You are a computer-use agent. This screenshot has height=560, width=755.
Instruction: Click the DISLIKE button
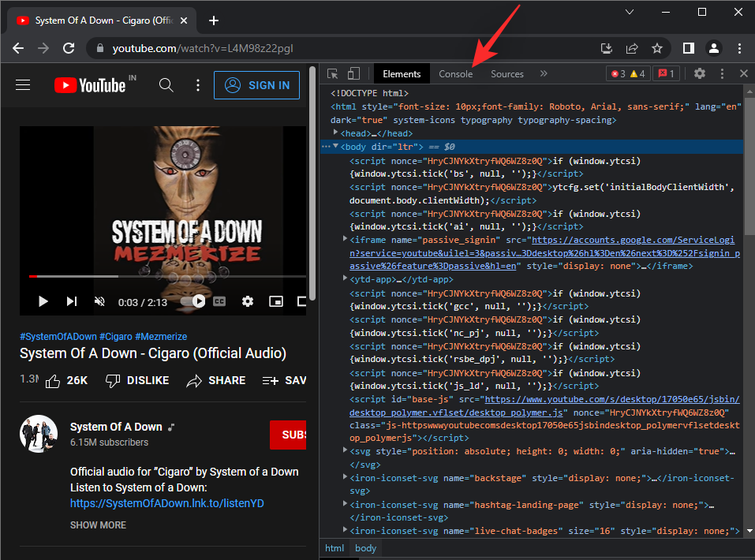pyautogui.click(x=137, y=380)
